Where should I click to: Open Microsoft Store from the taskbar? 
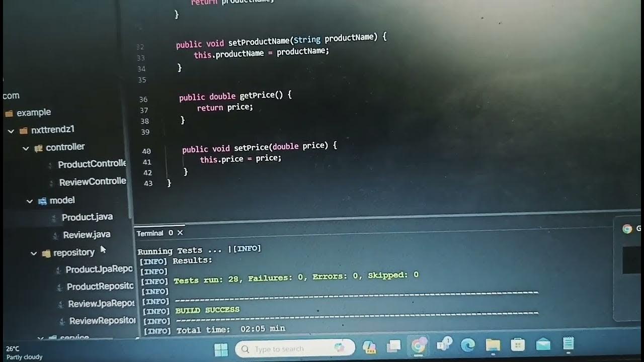(x=518, y=344)
